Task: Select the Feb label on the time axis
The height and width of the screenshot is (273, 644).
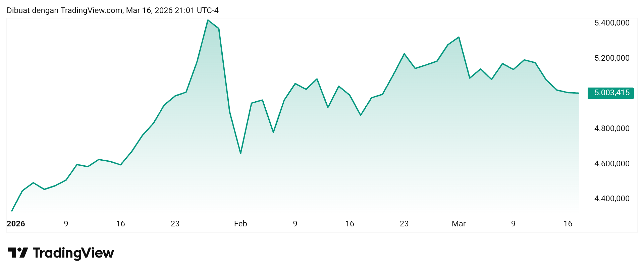Action: 240,224
